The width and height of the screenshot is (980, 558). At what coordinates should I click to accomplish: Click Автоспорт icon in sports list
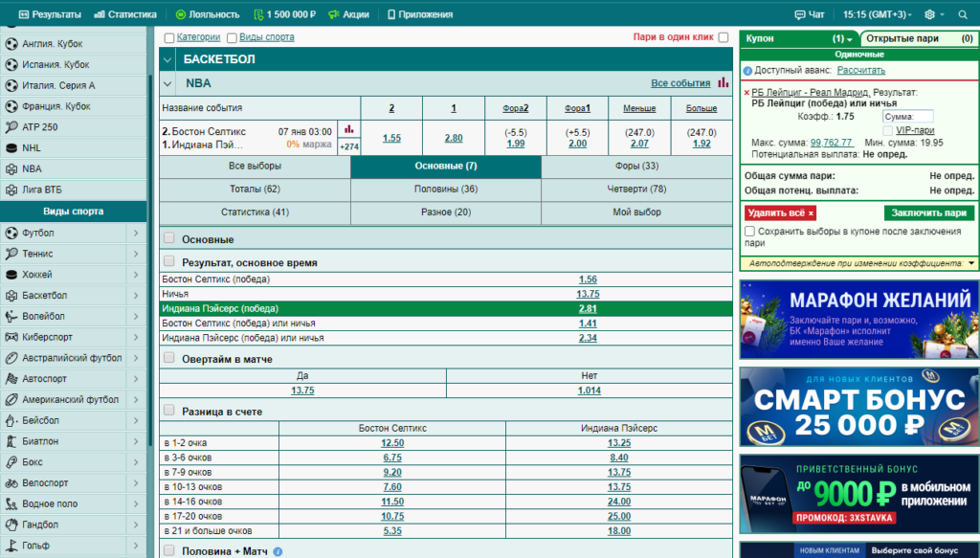(11, 379)
